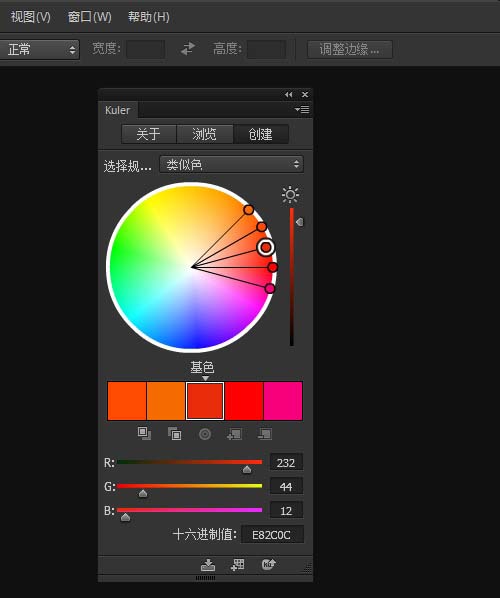Click the swap width and height arrows icon
500x598 pixels.
click(x=188, y=49)
